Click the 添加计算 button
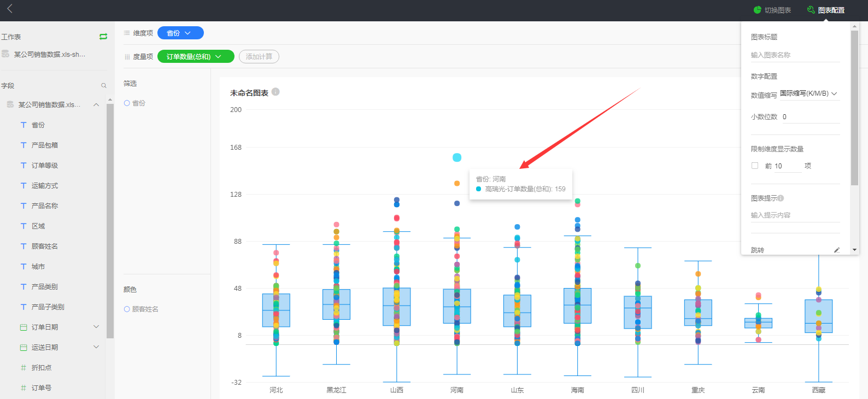 point(259,57)
